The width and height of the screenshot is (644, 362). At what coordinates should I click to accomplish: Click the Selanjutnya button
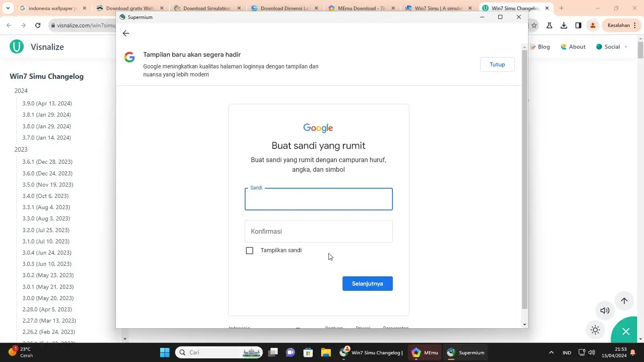point(367,284)
